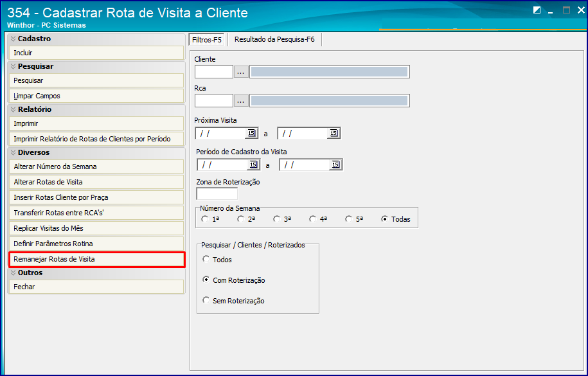
Task: Maximize the Winthor window
Action: [x=566, y=10]
